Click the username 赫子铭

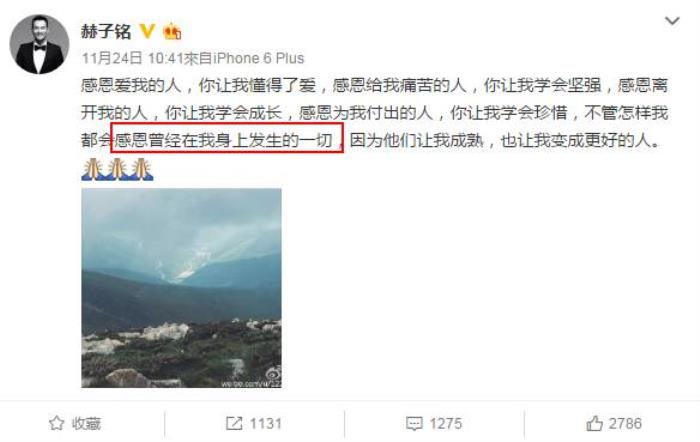[106, 32]
